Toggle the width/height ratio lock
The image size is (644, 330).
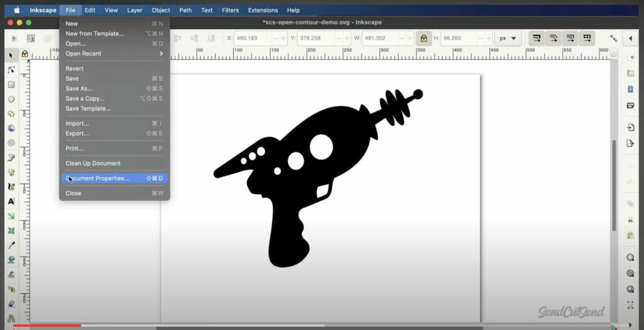pyautogui.click(x=424, y=38)
